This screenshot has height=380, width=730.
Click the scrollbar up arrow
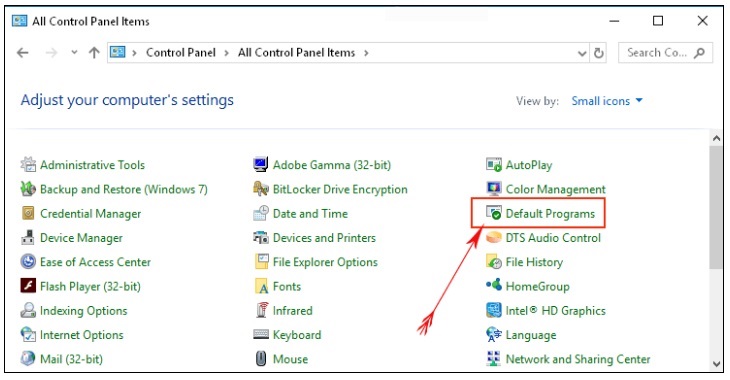tap(716, 138)
